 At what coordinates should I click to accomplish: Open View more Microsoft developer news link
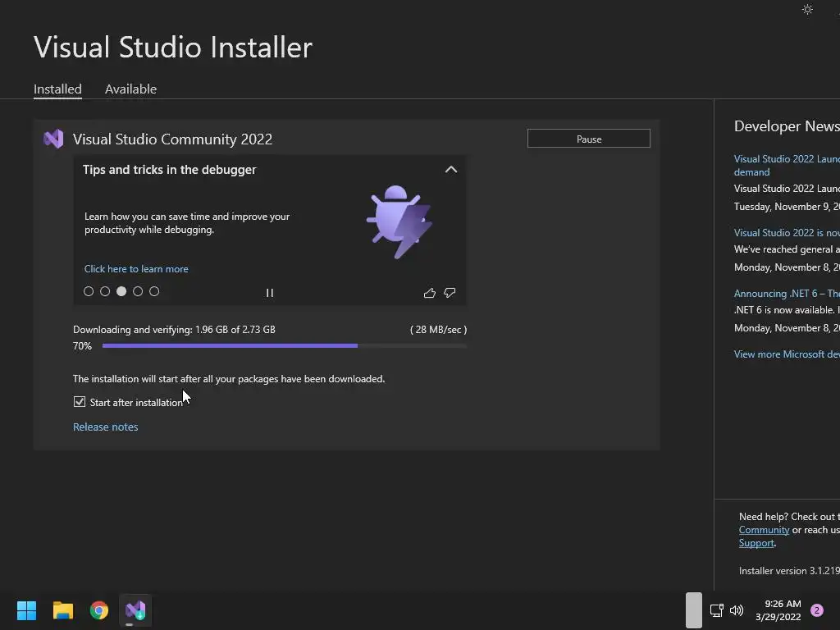787,354
